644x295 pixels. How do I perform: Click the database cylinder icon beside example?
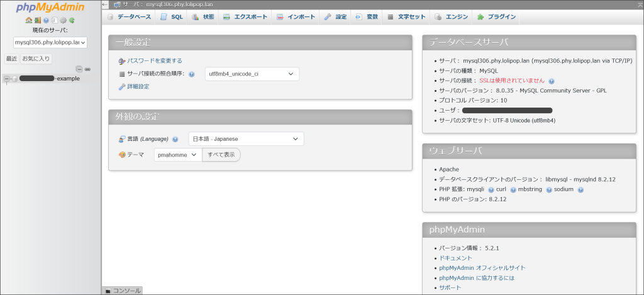coord(14,79)
